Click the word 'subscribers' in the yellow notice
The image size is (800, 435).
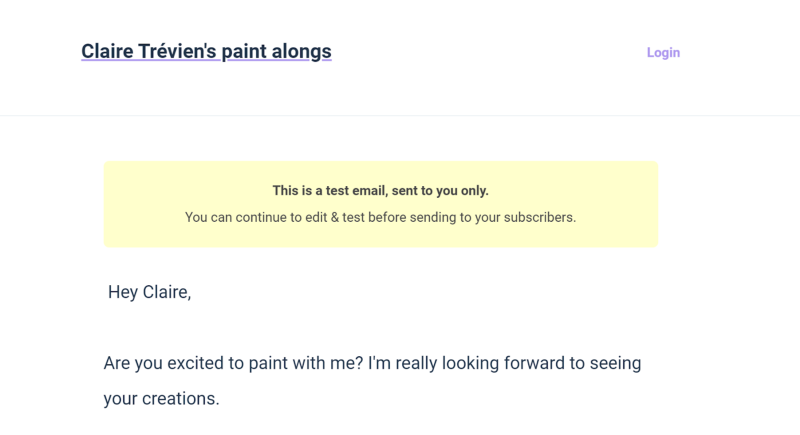click(541, 217)
